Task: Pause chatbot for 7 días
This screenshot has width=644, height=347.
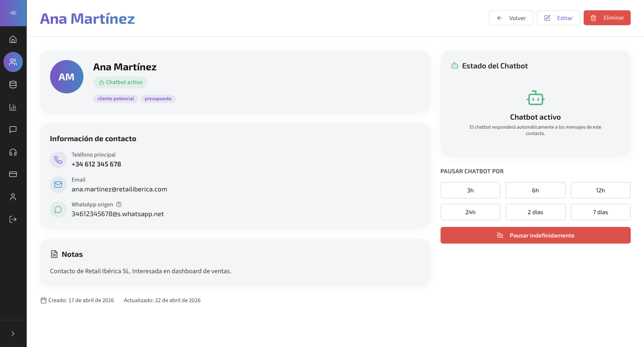Action: 600,212
